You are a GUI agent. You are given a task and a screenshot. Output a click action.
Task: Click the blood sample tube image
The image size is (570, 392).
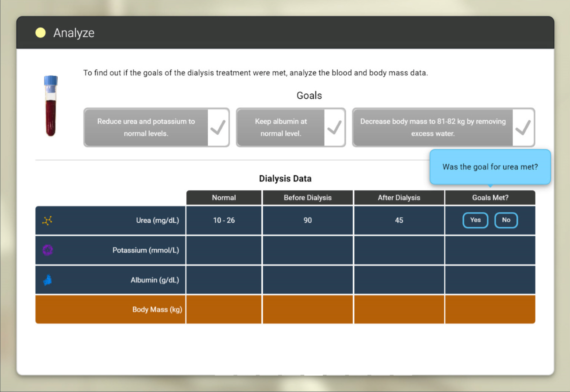click(51, 106)
